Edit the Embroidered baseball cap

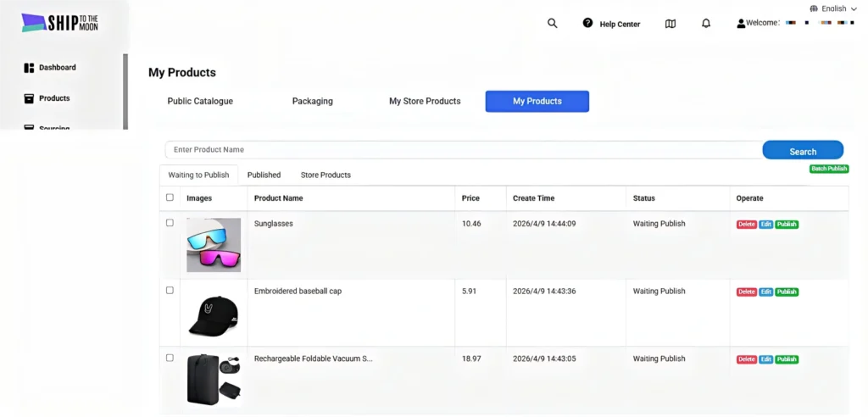tap(766, 292)
